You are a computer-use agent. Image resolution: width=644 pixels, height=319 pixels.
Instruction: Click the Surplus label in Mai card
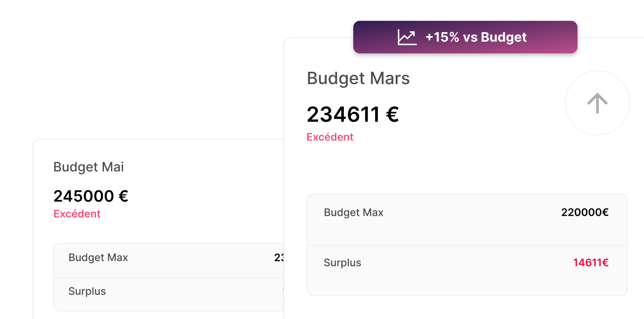pyautogui.click(x=87, y=291)
